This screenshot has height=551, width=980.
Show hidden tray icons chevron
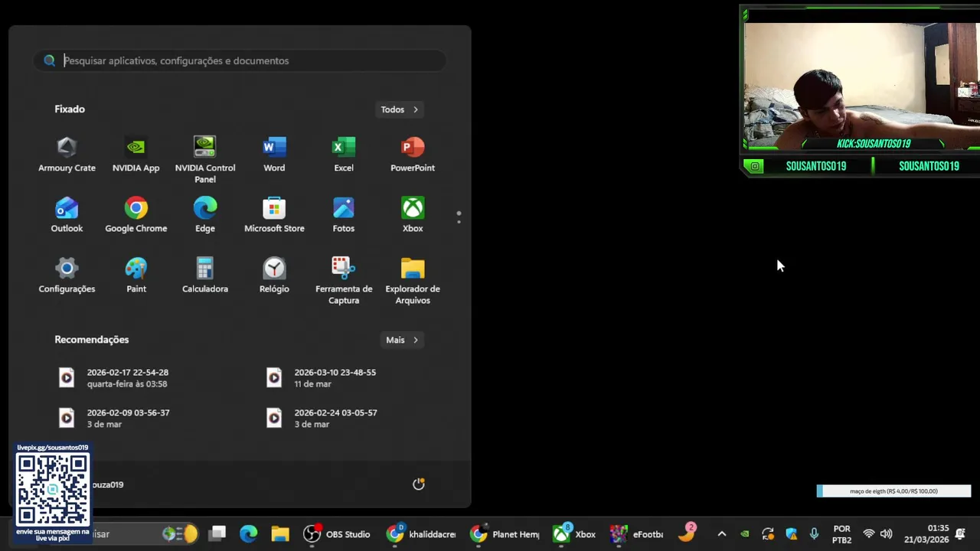click(x=721, y=534)
